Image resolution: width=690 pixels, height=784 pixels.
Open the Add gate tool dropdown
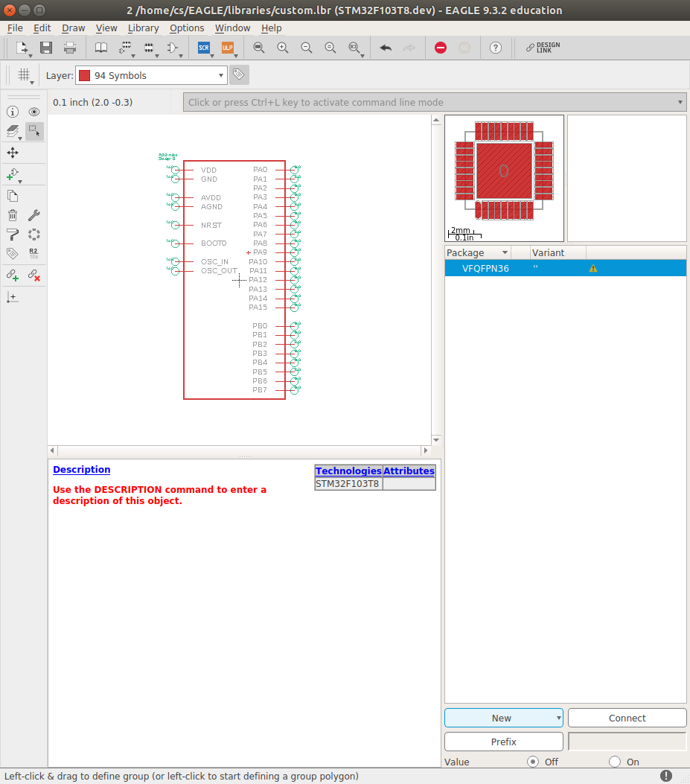20,181
